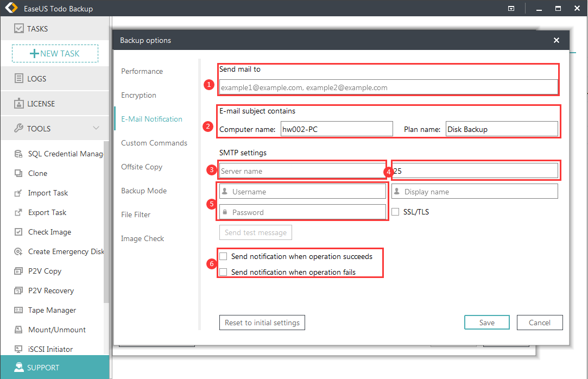Open the title bar dropdown menu icon

coord(511,8)
